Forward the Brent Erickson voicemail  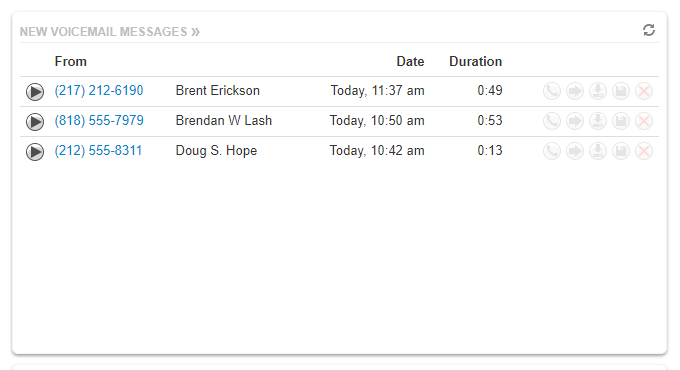coord(575,91)
